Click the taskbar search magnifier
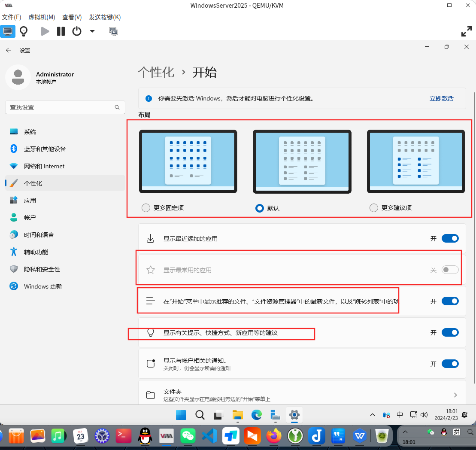This screenshot has height=450, width=476. (x=200, y=415)
